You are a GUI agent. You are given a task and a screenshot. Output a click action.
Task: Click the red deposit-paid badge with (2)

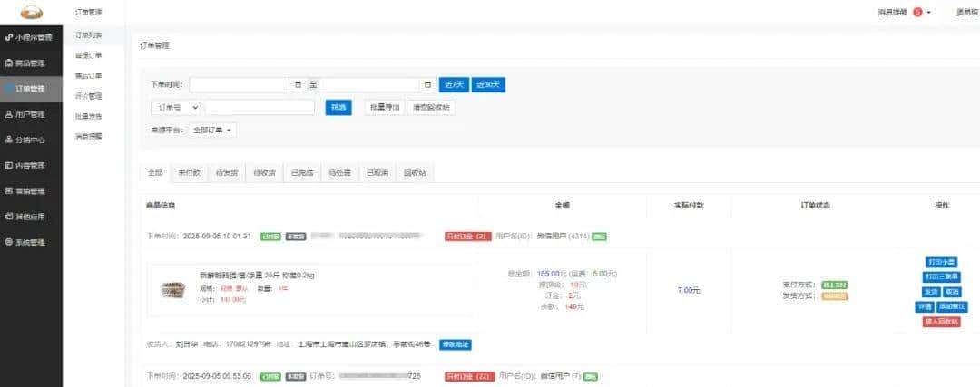tap(467, 237)
